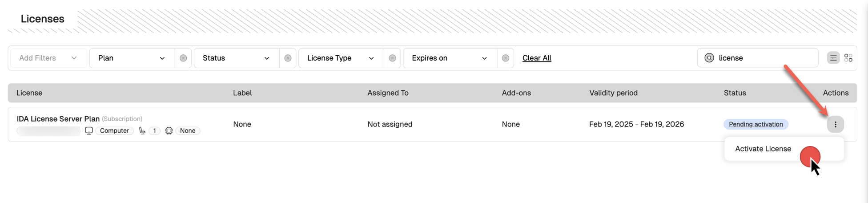Open the Status filter dropdown
Viewport: 868px width, 203px height.
(236, 58)
